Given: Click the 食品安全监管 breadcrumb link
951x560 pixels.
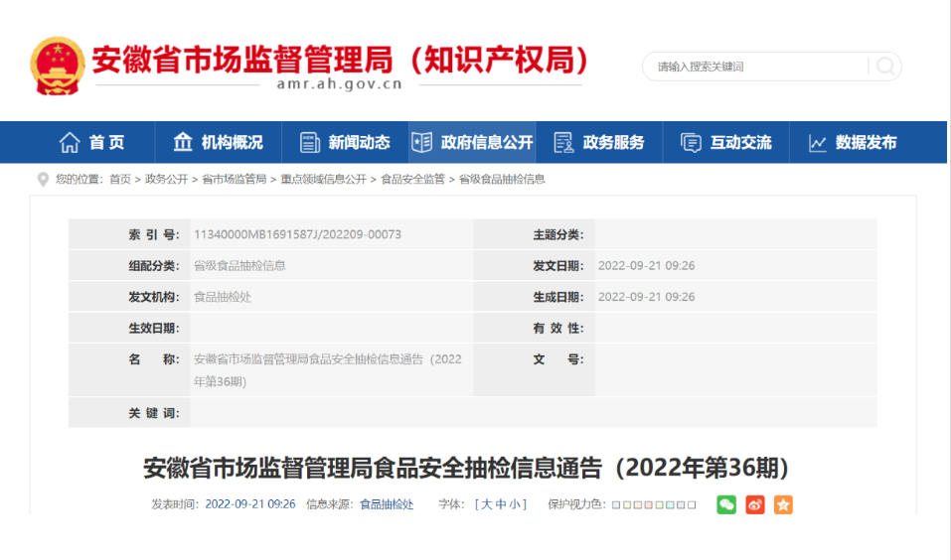Looking at the screenshot, I should [412, 180].
